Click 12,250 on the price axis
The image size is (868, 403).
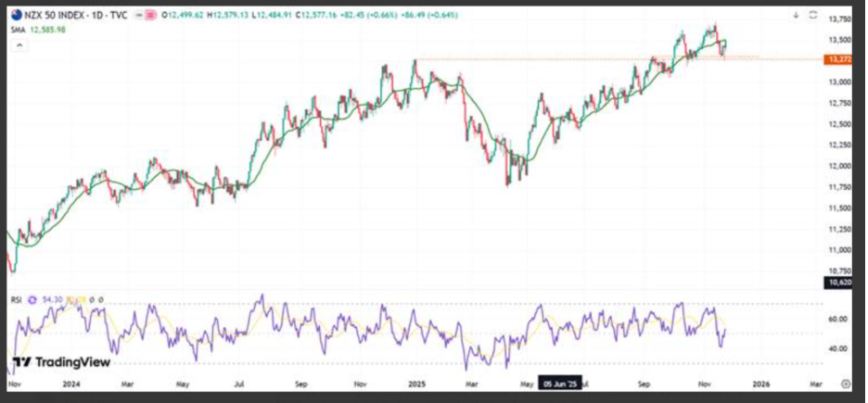(839, 145)
